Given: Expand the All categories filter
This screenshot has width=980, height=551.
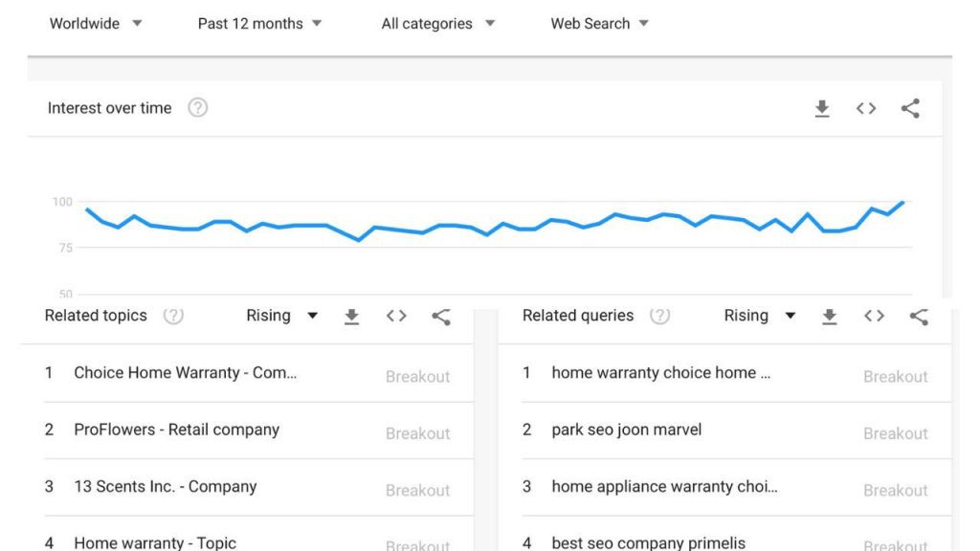Looking at the screenshot, I should (x=438, y=24).
